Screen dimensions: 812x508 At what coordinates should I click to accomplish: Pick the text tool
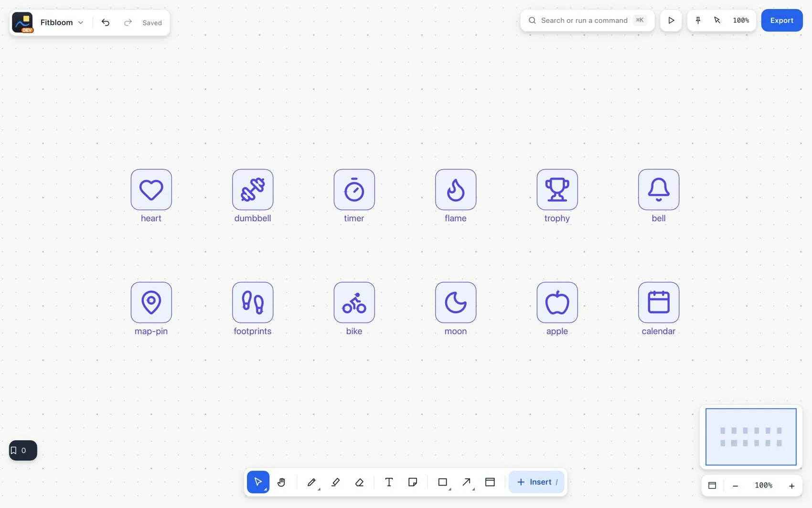point(389,482)
